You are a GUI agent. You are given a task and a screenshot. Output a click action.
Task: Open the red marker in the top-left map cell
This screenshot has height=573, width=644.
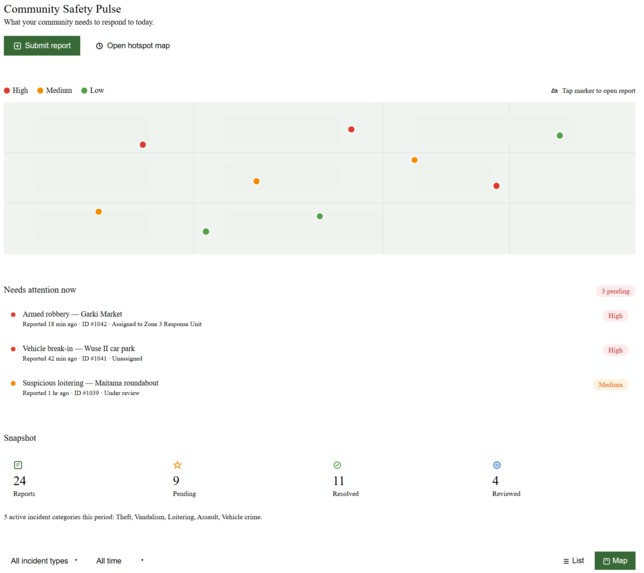[143, 145]
